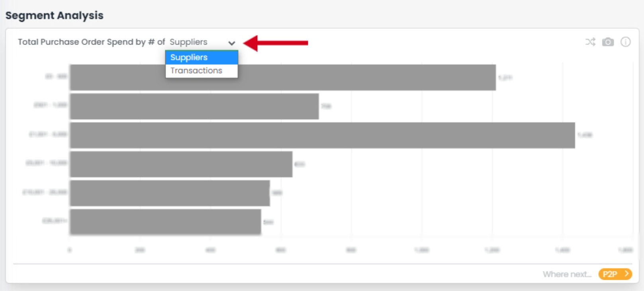
Task: Click the fourth bar from top
Action: point(181,164)
